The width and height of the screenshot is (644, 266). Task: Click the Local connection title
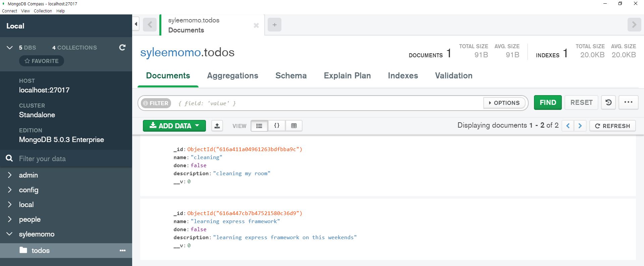pos(15,26)
